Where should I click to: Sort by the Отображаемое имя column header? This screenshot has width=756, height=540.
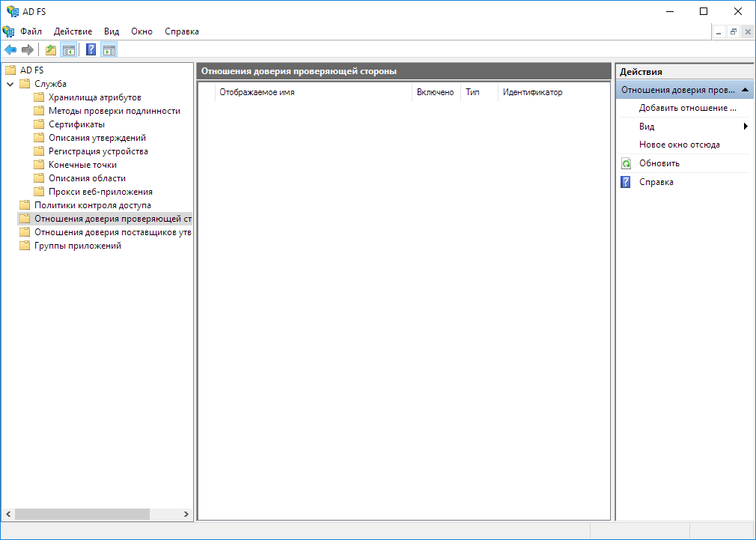257,92
